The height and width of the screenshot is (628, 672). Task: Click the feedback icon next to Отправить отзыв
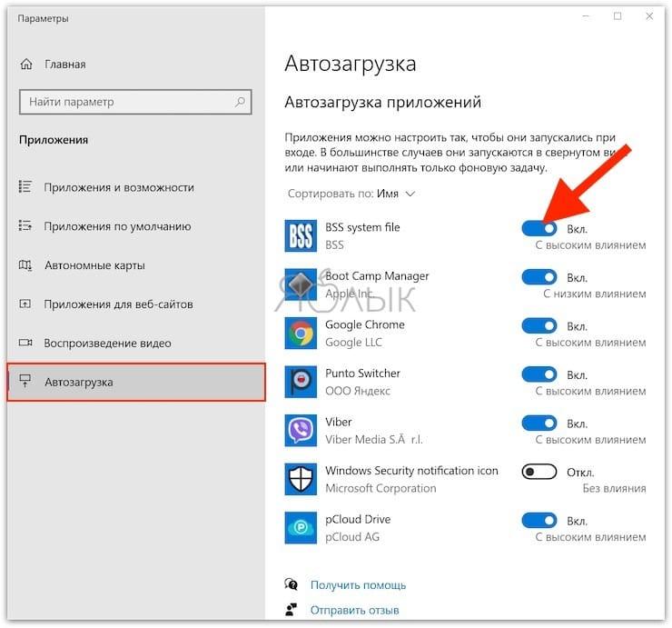[x=292, y=610]
